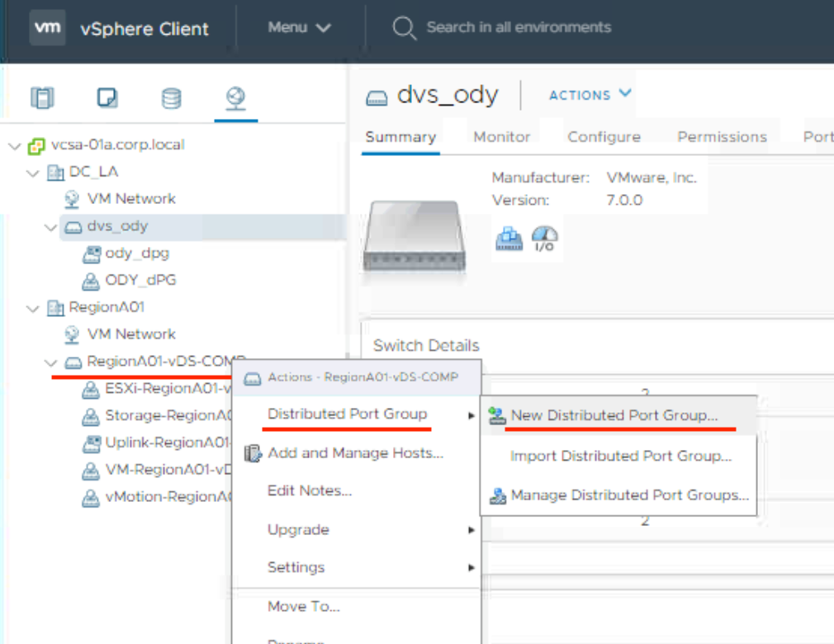Choose Edit Notes... from context menu
Screen dimensions: 834x644
pos(357,491)
